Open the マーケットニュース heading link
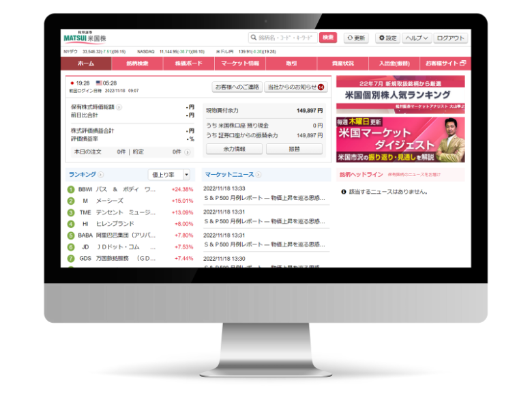Viewport: 532px width, 400px height. [x=229, y=174]
